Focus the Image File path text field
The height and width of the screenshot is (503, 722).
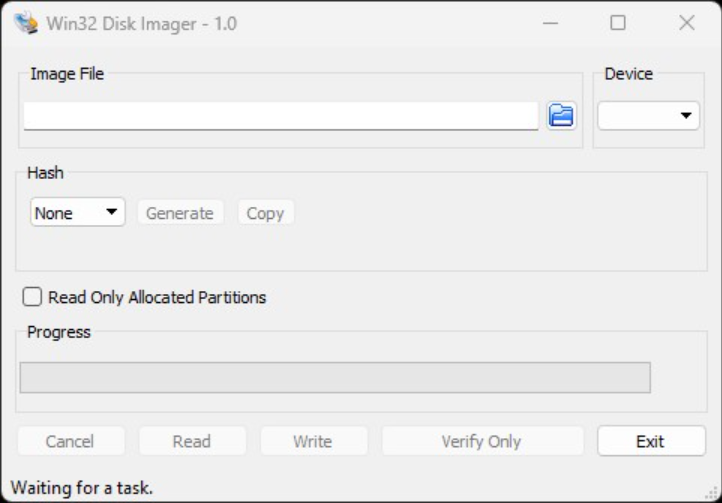click(x=280, y=116)
